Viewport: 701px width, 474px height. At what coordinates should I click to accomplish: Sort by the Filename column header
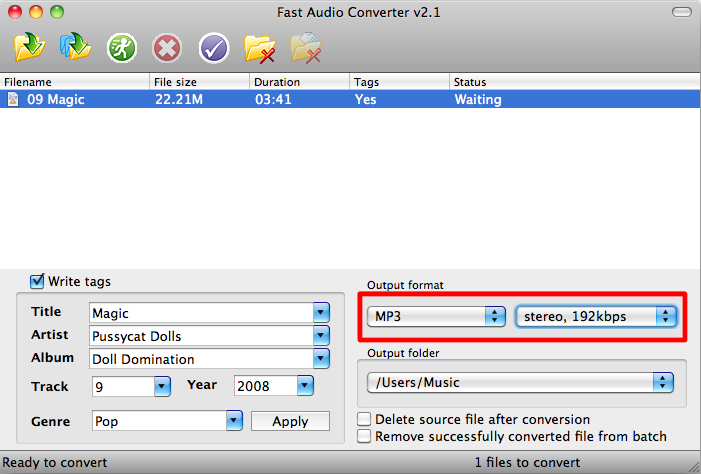coord(75,82)
